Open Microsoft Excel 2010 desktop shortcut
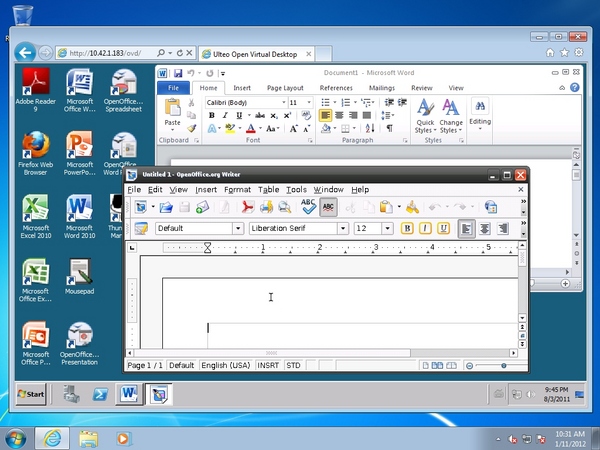 pos(36,217)
